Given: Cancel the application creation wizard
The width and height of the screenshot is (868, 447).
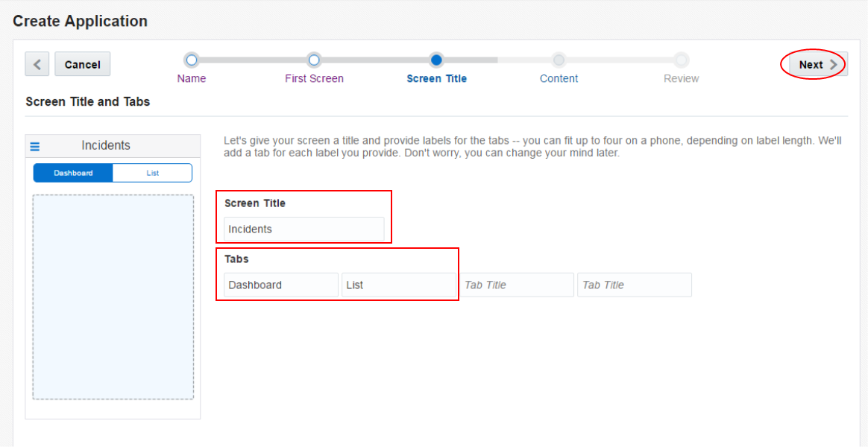Looking at the screenshot, I should point(83,64).
